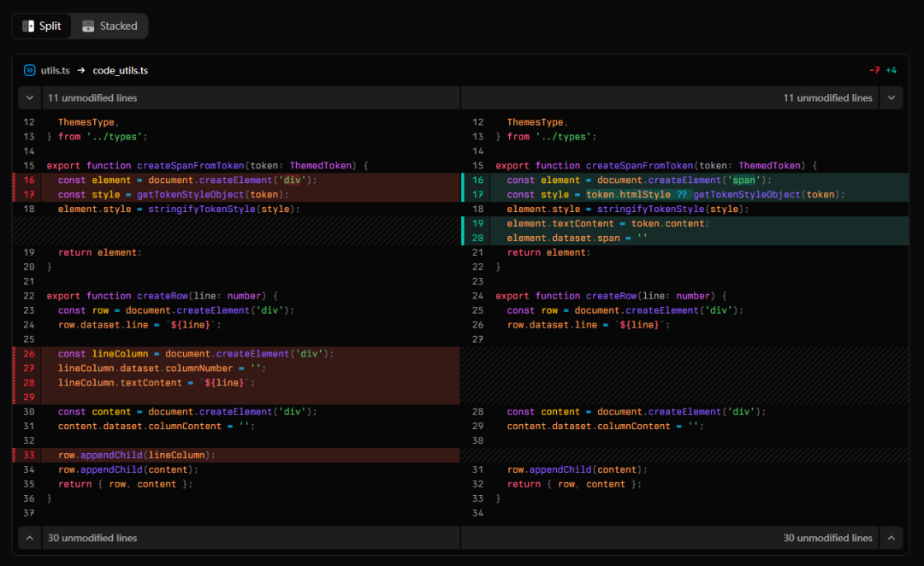
Task: Click 'return element;' on right line 21
Action: pyautogui.click(x=548, y=252)
